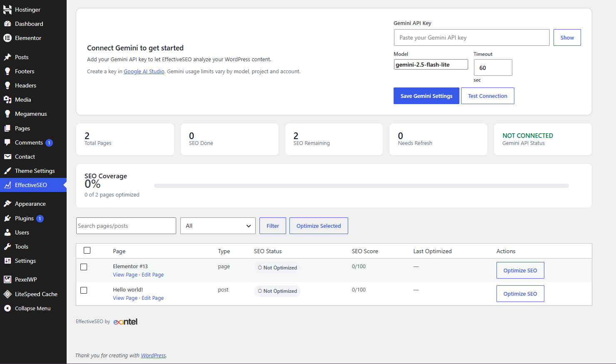Click the Appearance paintbrush icon
Image resolution: width=616 pixels, height=364 pixels.
tap(7, 204)
